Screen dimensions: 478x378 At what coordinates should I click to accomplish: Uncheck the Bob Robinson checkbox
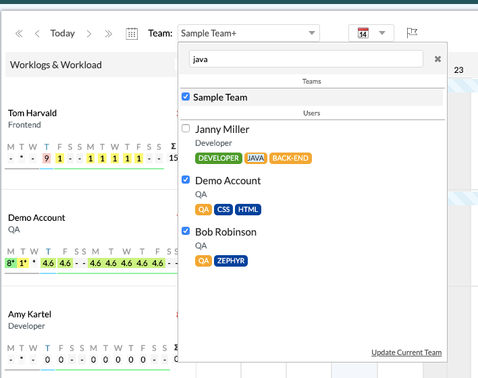click(x=186, y=231)
